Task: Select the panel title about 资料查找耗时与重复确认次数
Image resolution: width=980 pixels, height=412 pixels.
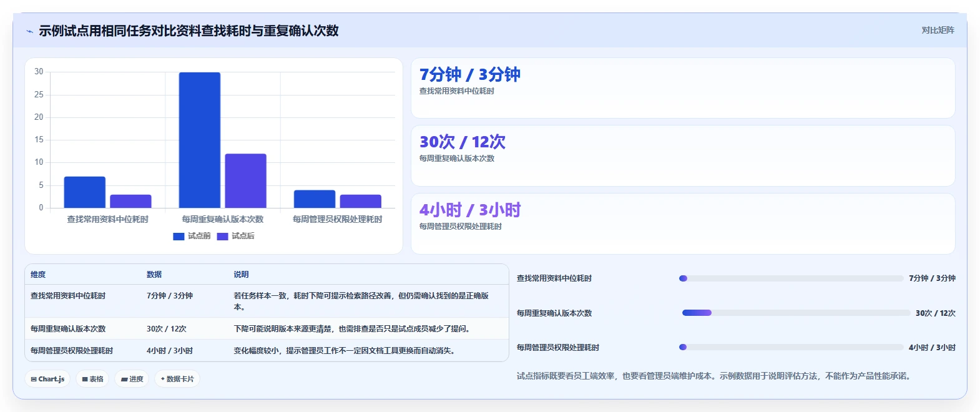Action: [189, 31]
